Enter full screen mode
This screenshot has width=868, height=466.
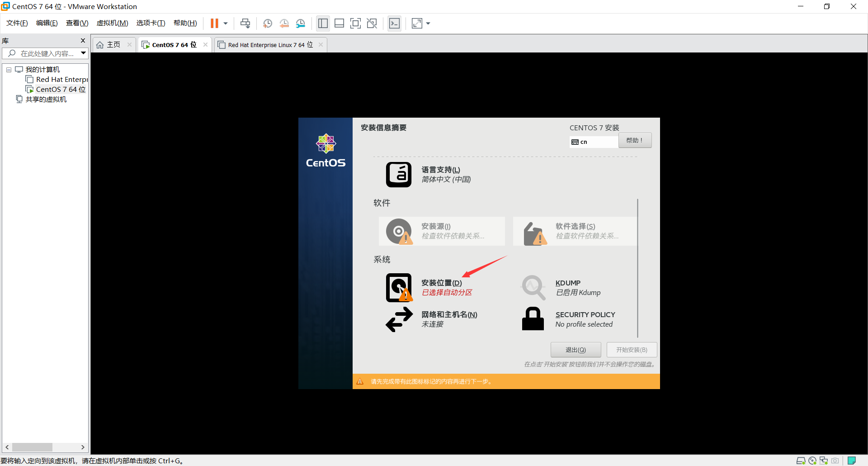tap(356, 23)
